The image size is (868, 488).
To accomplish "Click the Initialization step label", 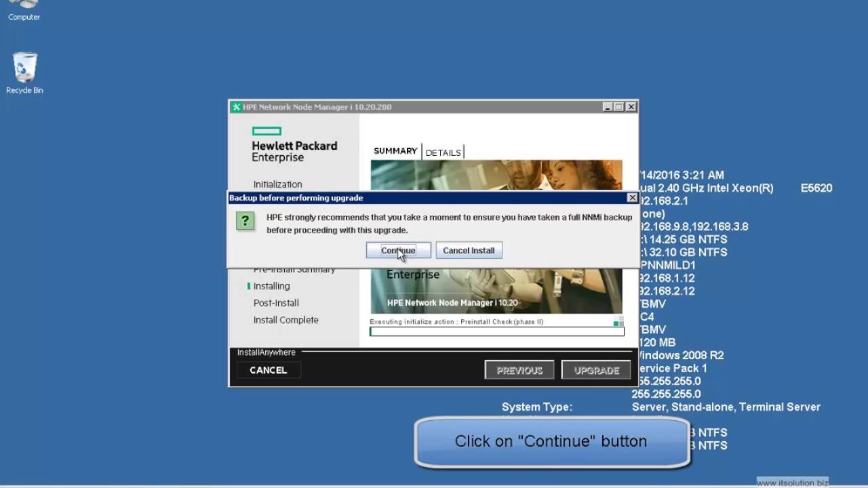I will [278, 184].
